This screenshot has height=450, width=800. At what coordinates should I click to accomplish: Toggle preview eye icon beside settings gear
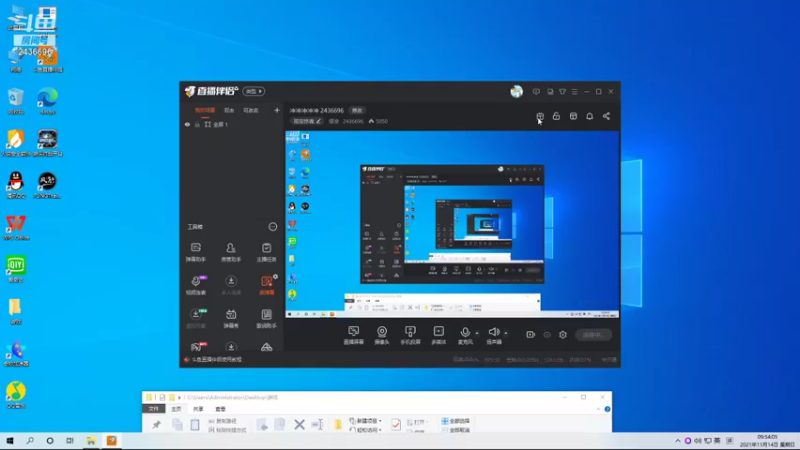[x=547, y=335]
